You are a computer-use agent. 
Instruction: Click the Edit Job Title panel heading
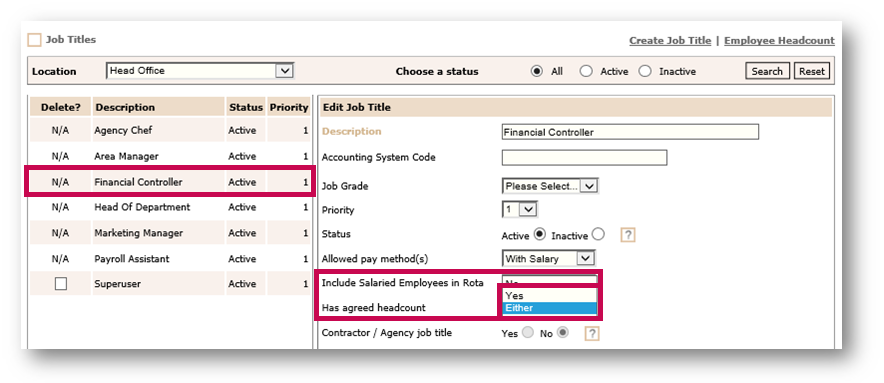(357, 107)
